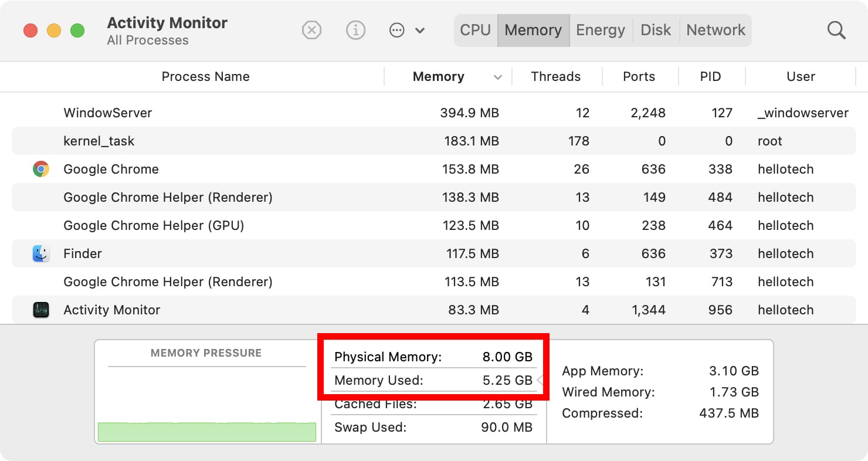Open the Network tab
The height and width of the screenshot is (461, 868).
(x=716, y=30)
